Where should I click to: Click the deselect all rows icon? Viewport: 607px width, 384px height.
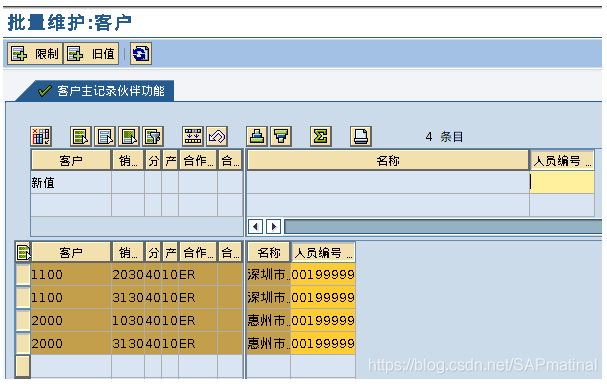pos(105,136)
